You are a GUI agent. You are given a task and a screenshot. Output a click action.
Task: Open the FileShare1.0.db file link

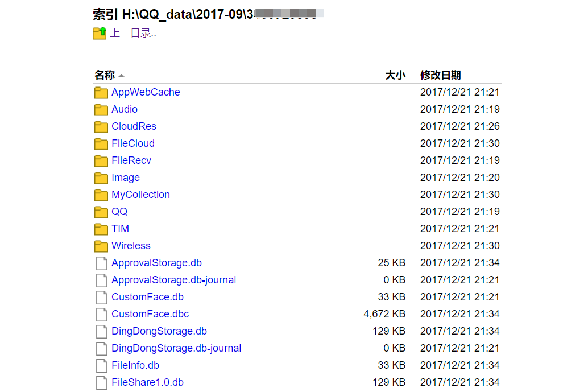[147, 382]
